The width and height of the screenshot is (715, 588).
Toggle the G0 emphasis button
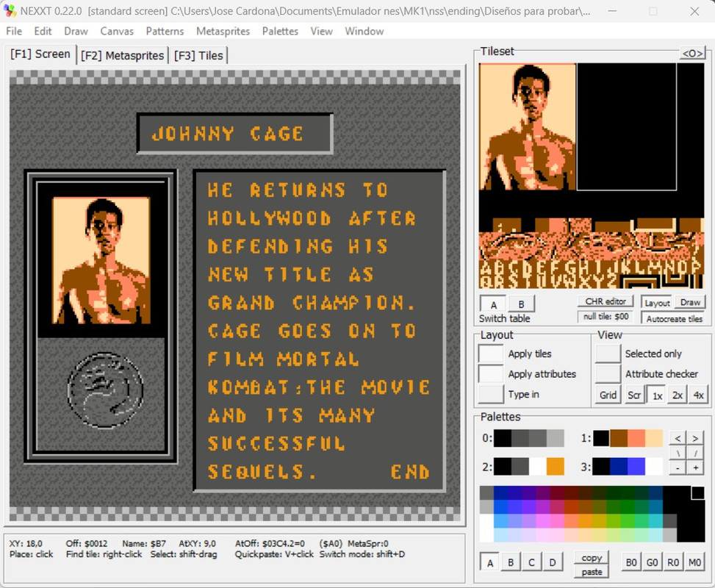[652, 562]
